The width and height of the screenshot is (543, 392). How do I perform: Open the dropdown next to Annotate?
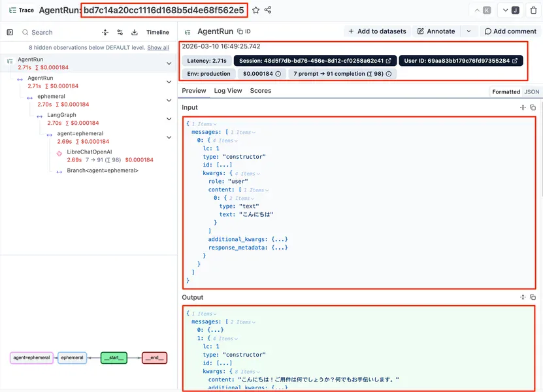click(469, 31)
